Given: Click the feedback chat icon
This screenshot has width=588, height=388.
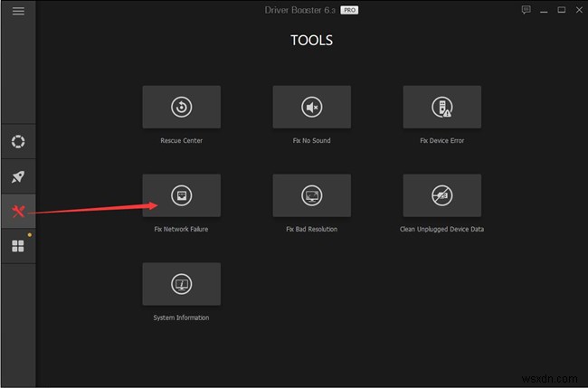Looking at the screenshot, I should (526, 10).
